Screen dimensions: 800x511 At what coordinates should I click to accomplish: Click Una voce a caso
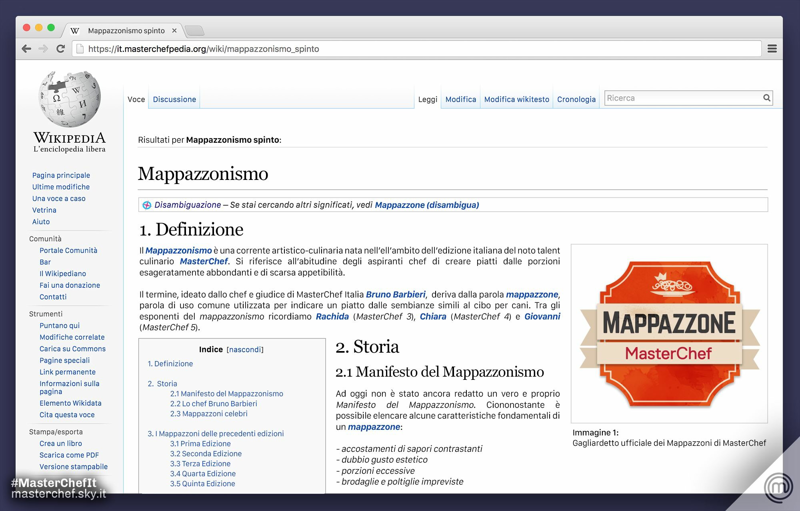[59, 198]
